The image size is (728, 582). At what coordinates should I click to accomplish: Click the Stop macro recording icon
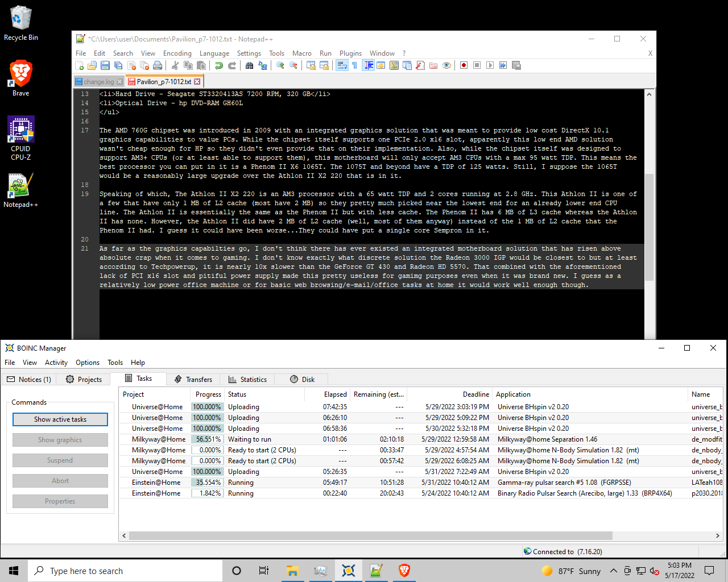coord(477,65)
